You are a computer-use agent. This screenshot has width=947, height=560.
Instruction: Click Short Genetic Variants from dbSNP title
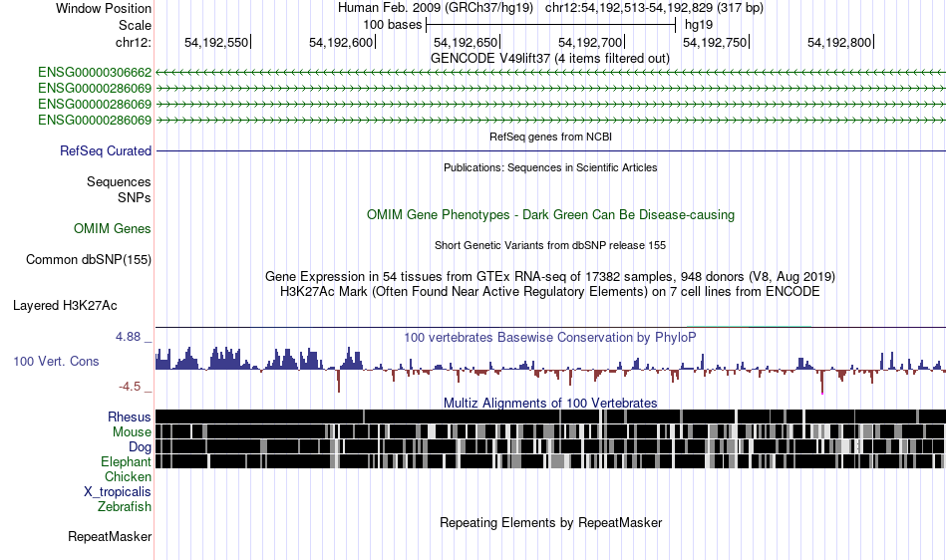[x=550, y=245]
